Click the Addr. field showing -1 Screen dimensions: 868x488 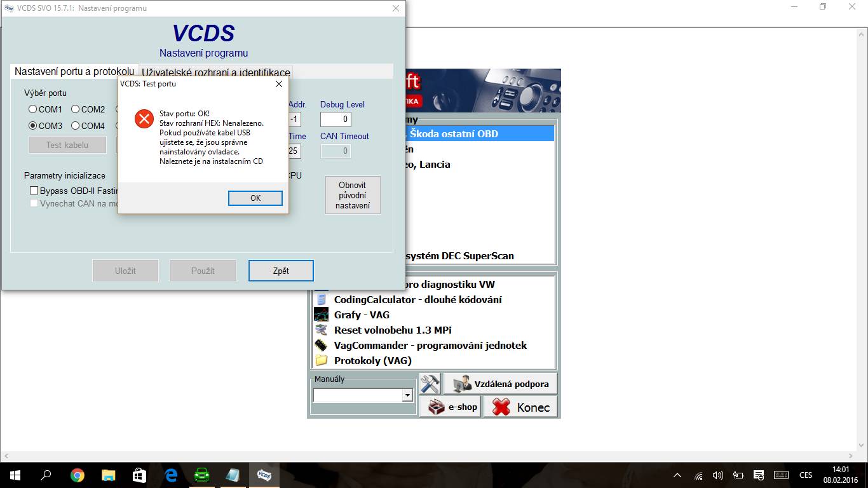click(x=294, y=119)
